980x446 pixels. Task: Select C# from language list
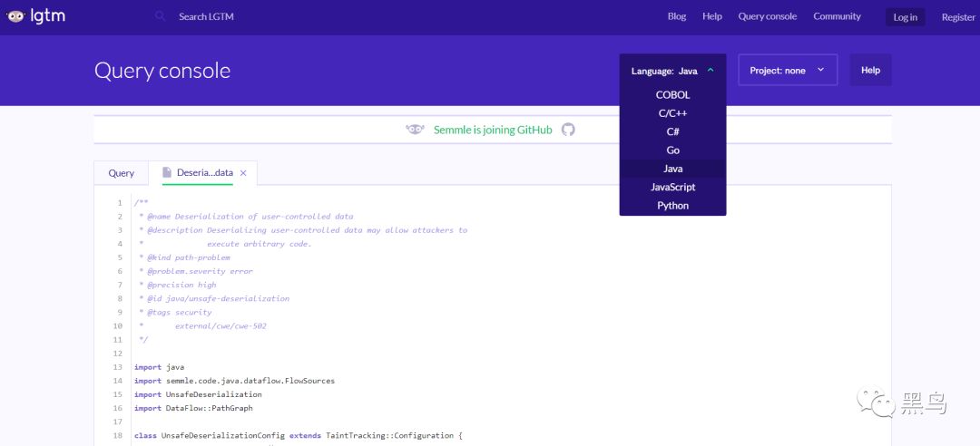[x=672, y=131]
